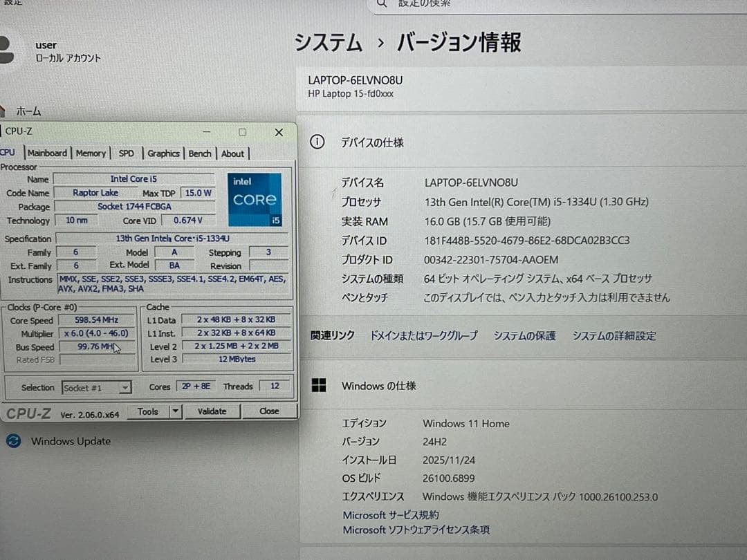Click the info icon next to デバイスの仕様
Screen dimensions: 747x560
coord(317,141)
